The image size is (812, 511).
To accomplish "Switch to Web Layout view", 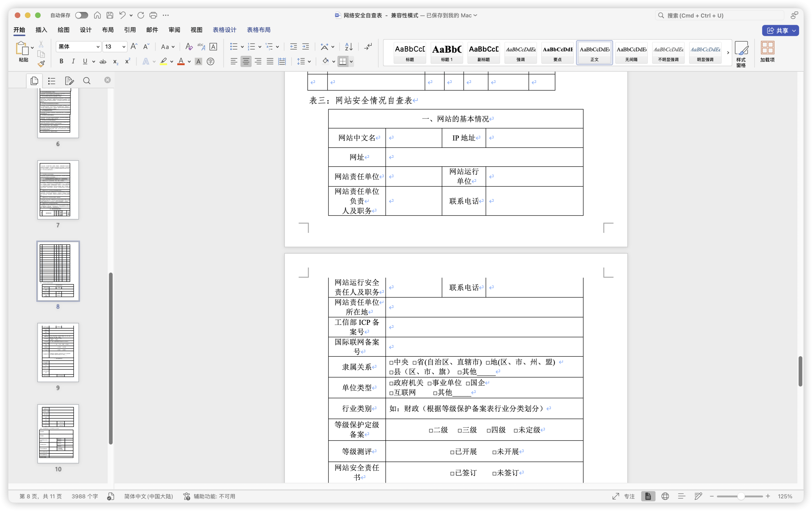I will pos(665,496).
